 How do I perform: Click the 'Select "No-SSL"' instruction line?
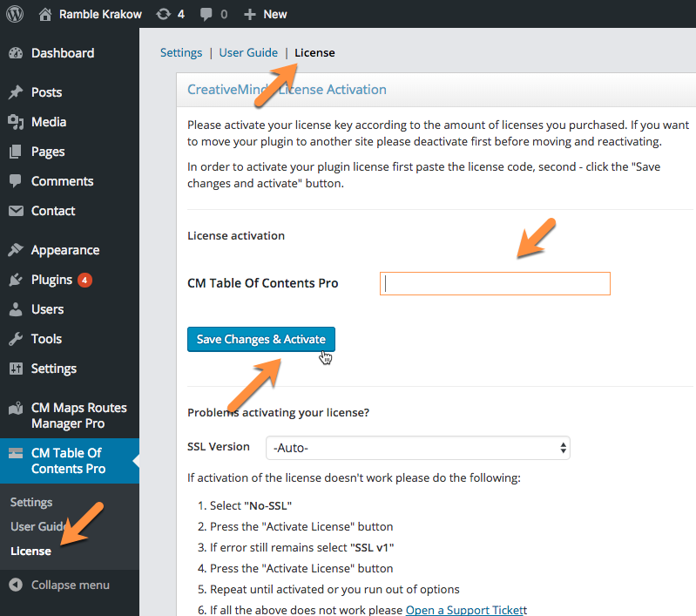point(250,506)
